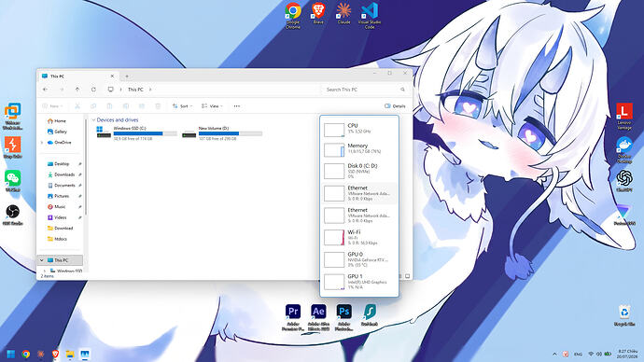Click the ENG language indicator
This screenshot has height=362, width=644.
point(578,354)
